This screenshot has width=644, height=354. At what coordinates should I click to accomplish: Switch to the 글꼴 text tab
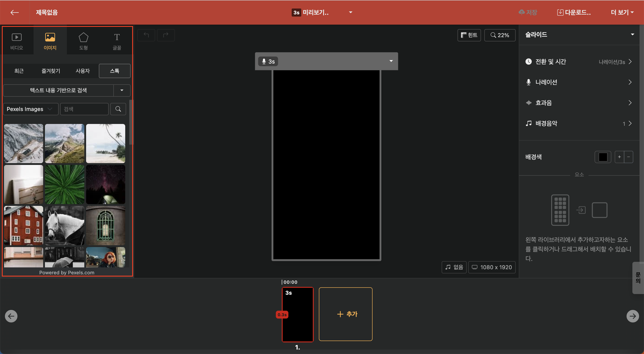click(x=117, y=41)
